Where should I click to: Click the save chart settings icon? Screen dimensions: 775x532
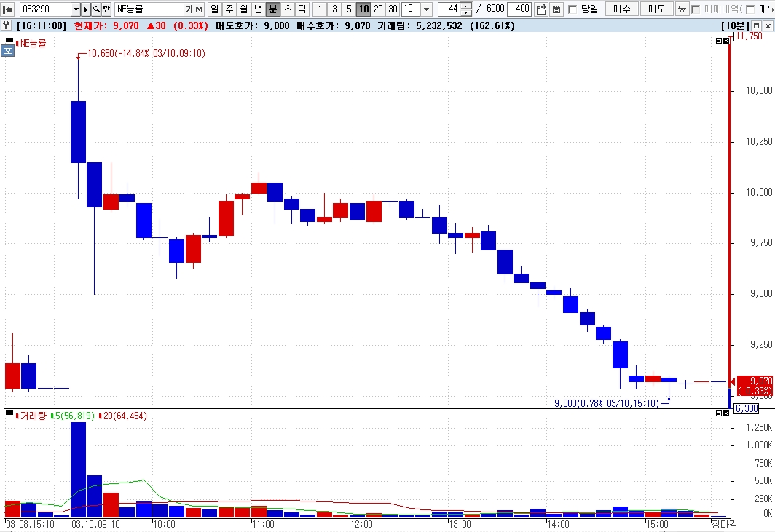[x=556, y=9]
